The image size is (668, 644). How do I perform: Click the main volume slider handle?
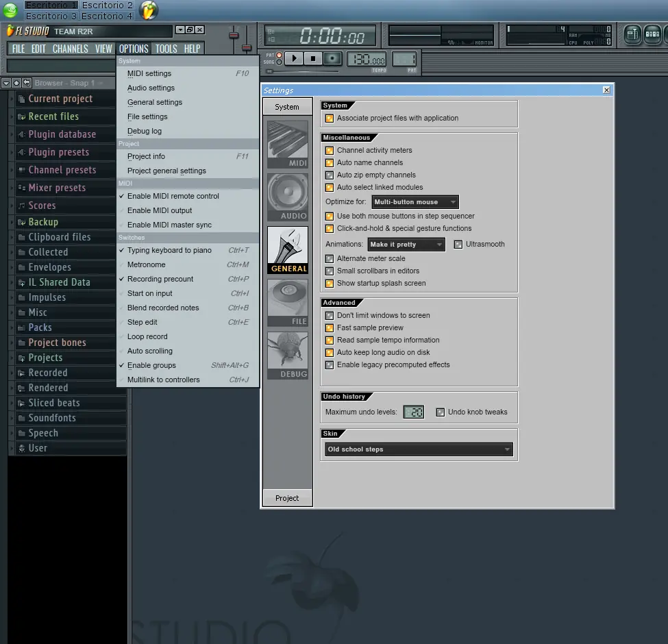tap(234, 36)
